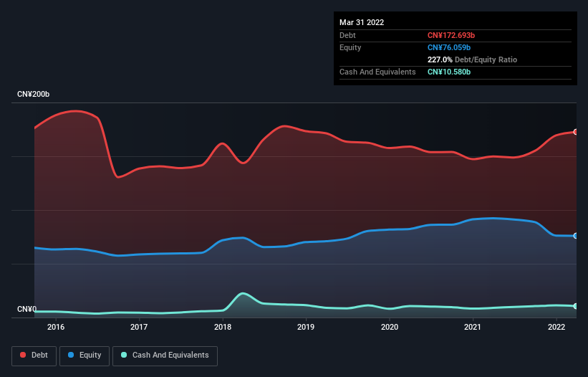The image size is (588, 377).
Task: Click the CN¥200b y-axis label
Action: click(x=34, y=94)
